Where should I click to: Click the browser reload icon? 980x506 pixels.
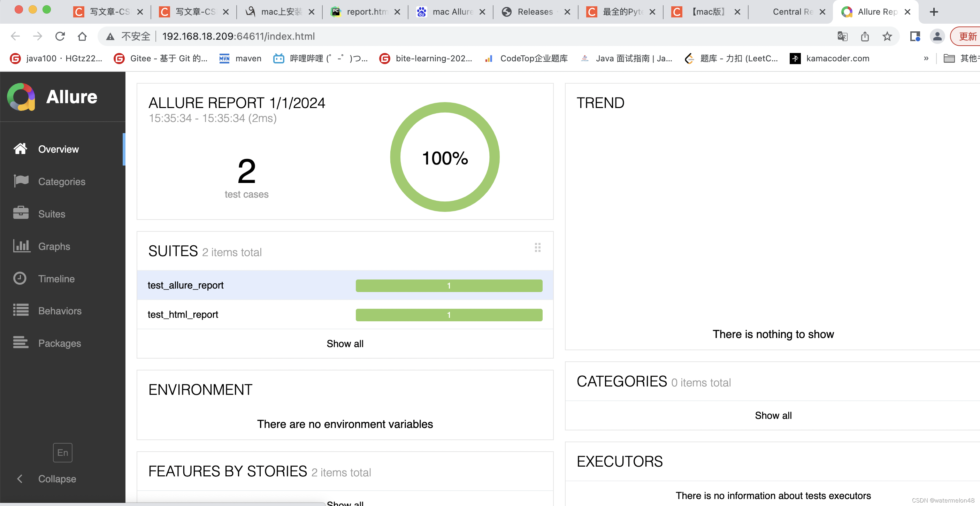tap(60, 36)
